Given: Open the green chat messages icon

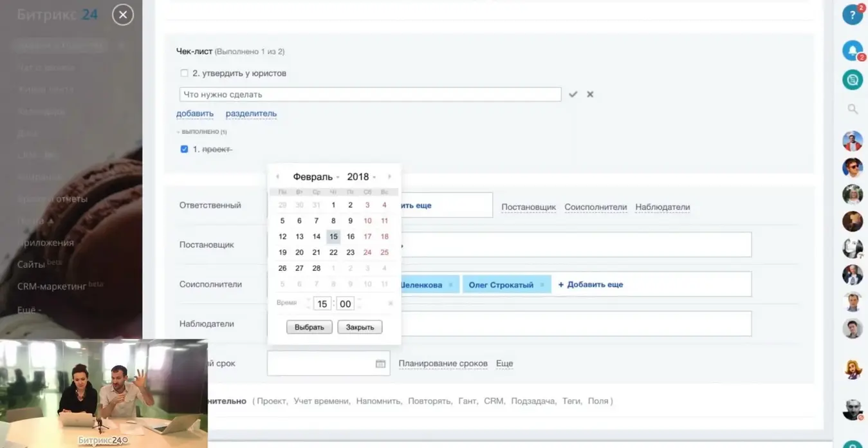Looking at the screenshot, I should [852, 80].
